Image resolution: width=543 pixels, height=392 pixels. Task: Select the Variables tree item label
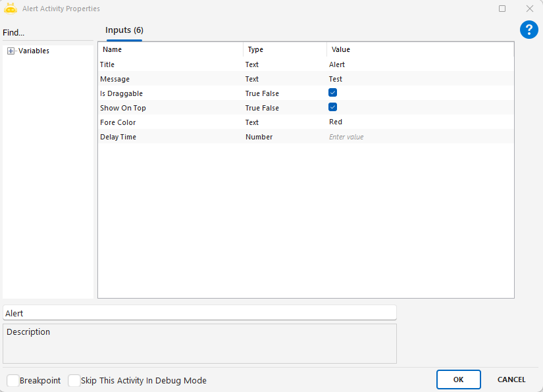click(34, 51)
